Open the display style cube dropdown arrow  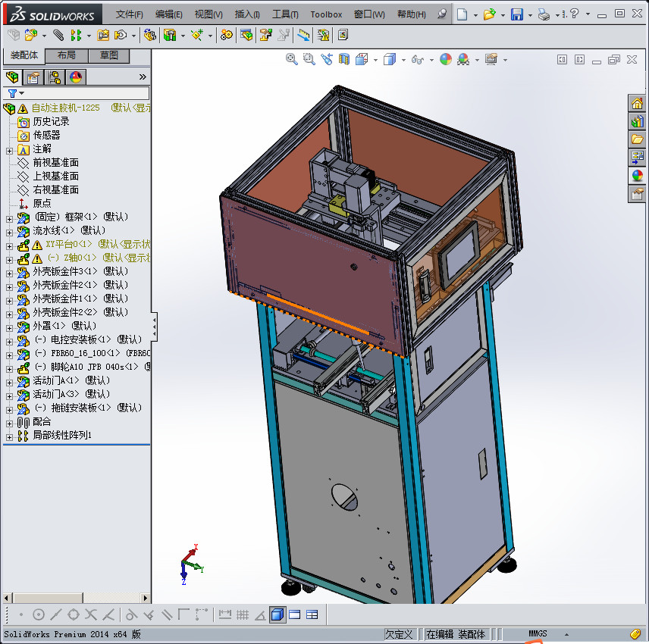[x=403, y=59]
